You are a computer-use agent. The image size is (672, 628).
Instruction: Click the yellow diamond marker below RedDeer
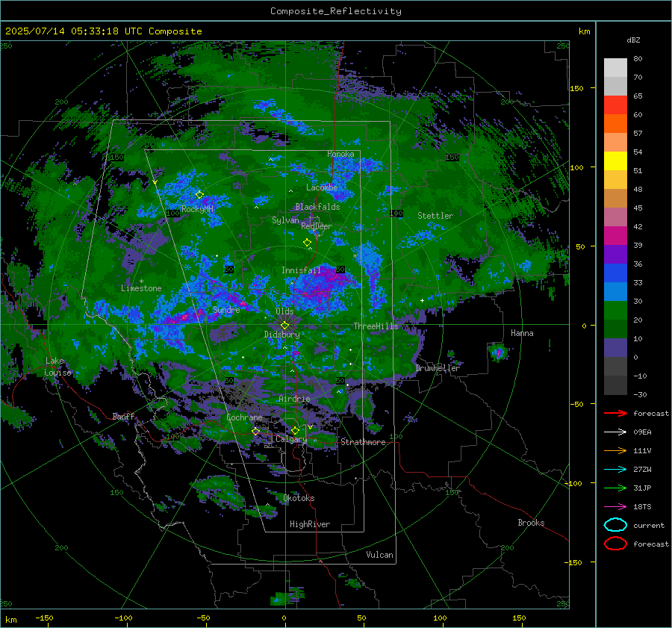307,243
